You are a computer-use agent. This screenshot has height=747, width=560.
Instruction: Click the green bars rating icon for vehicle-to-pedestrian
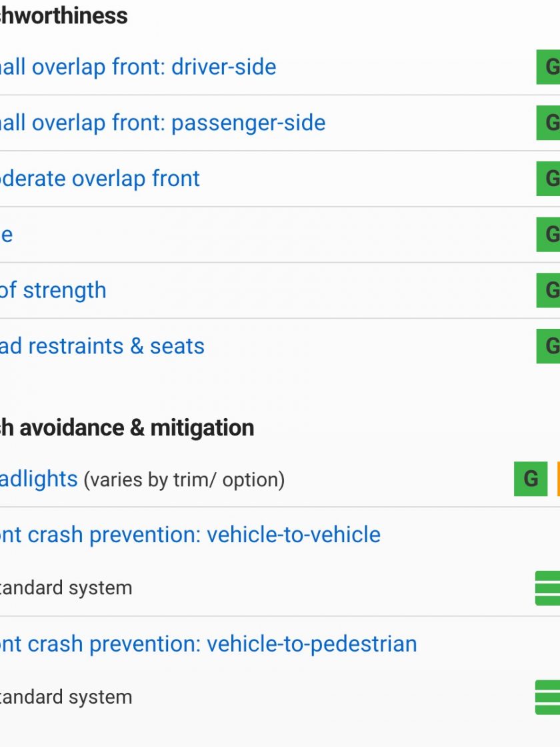(547, 698)
